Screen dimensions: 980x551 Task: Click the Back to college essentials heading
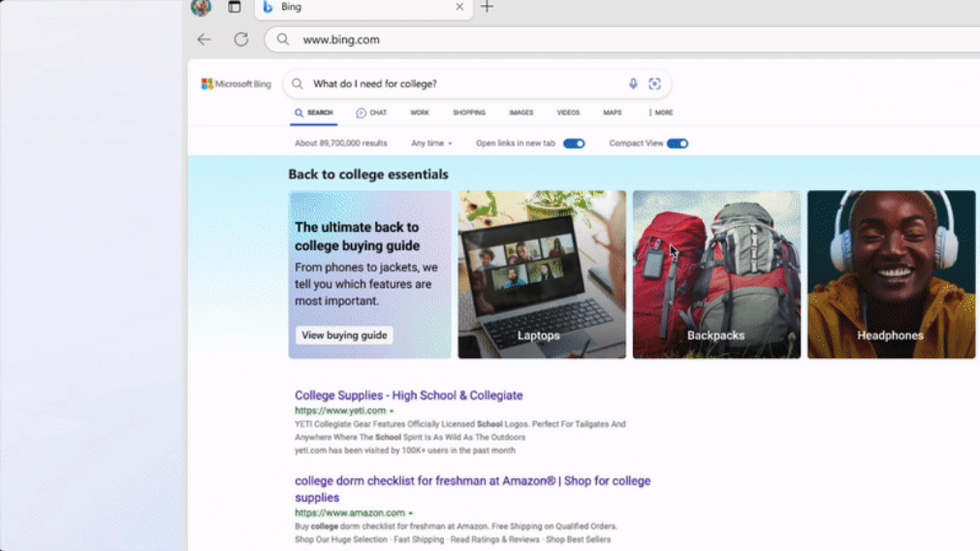coord(368,175)
